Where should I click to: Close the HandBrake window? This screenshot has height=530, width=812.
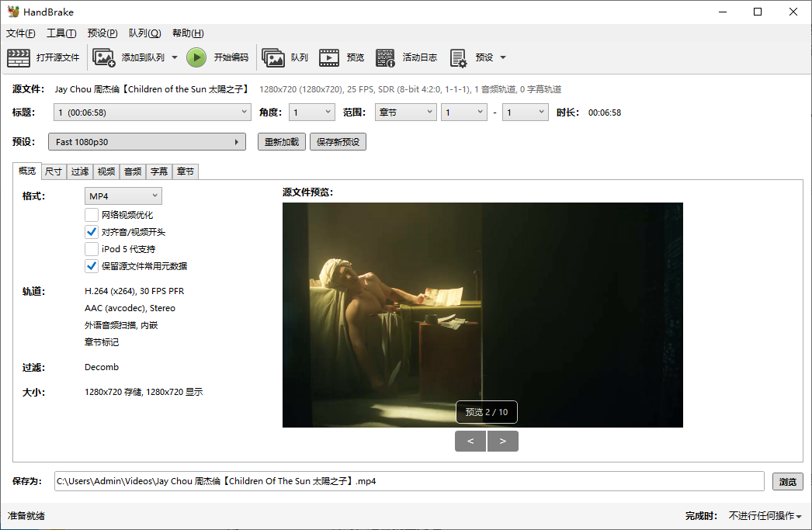tap(793, 12)
